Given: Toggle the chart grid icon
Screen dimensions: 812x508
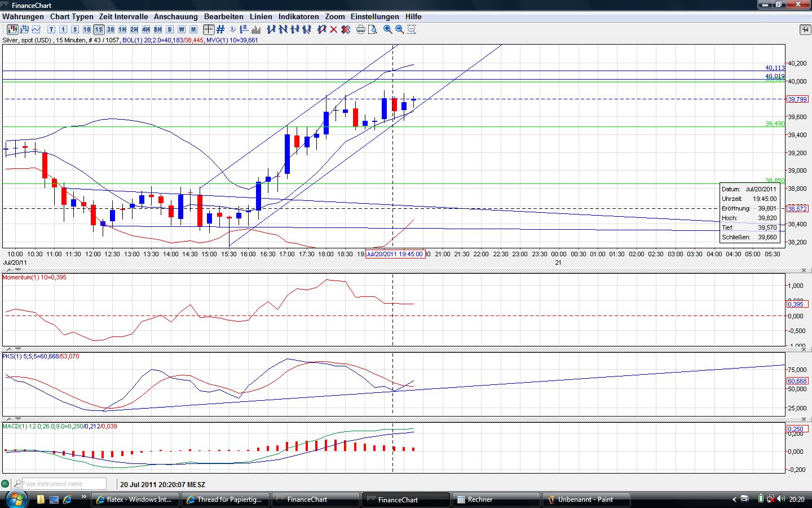Looking at the screenshot, I should [x=220, y=29].
